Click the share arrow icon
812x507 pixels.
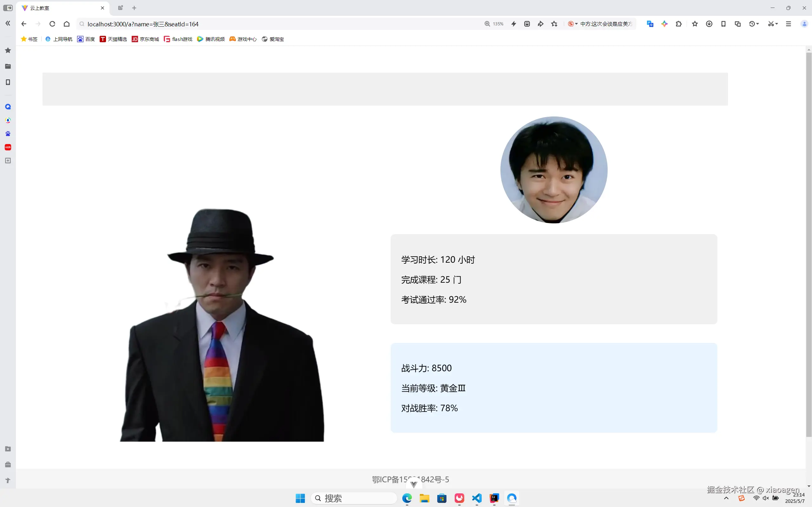pos(540,24)
